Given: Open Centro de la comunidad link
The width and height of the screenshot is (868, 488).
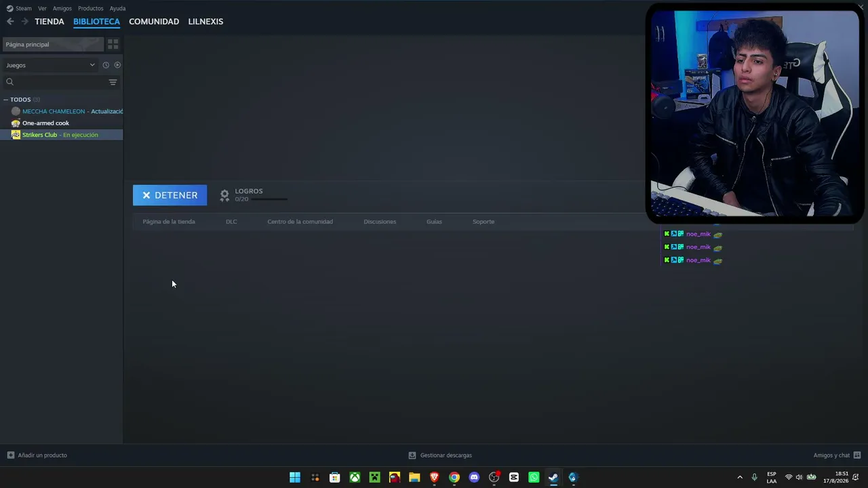Looking at the screenshot, I should coord(300,222).
